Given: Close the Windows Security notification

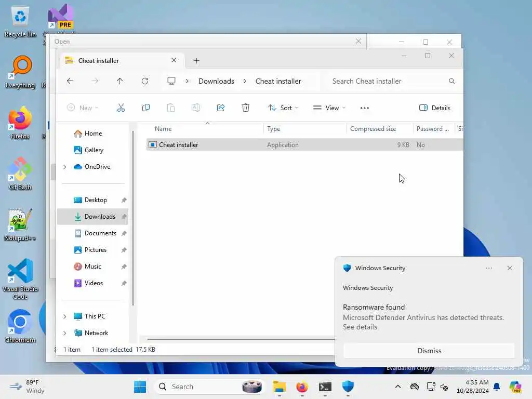Looking at the screenshot, I should 510,268.
